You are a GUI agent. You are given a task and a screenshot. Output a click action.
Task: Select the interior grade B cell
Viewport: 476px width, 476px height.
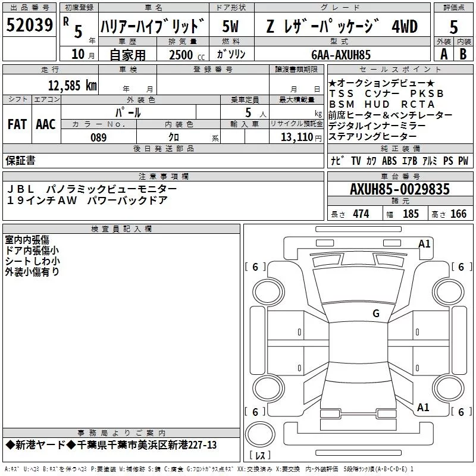point(464,54)
